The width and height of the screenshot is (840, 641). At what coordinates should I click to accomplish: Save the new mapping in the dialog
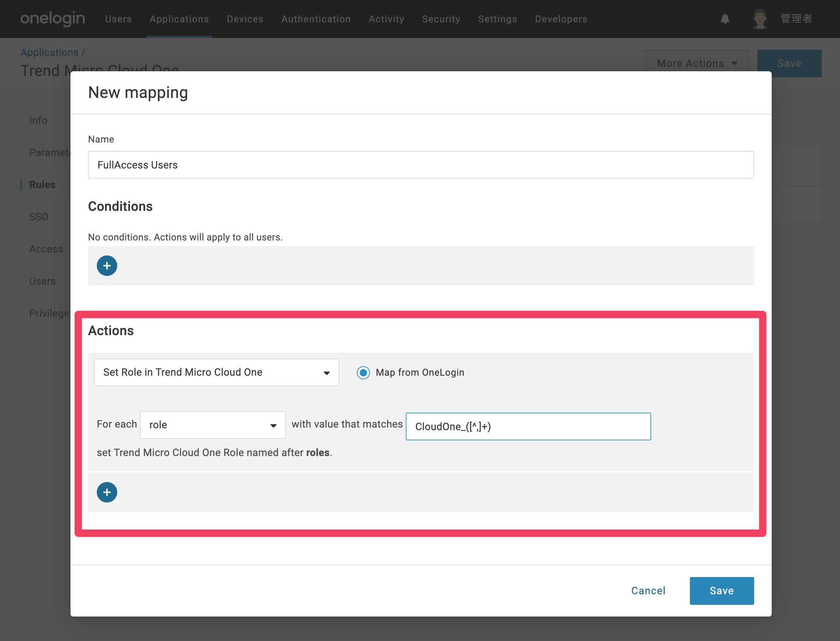click(x=721, y=591)
